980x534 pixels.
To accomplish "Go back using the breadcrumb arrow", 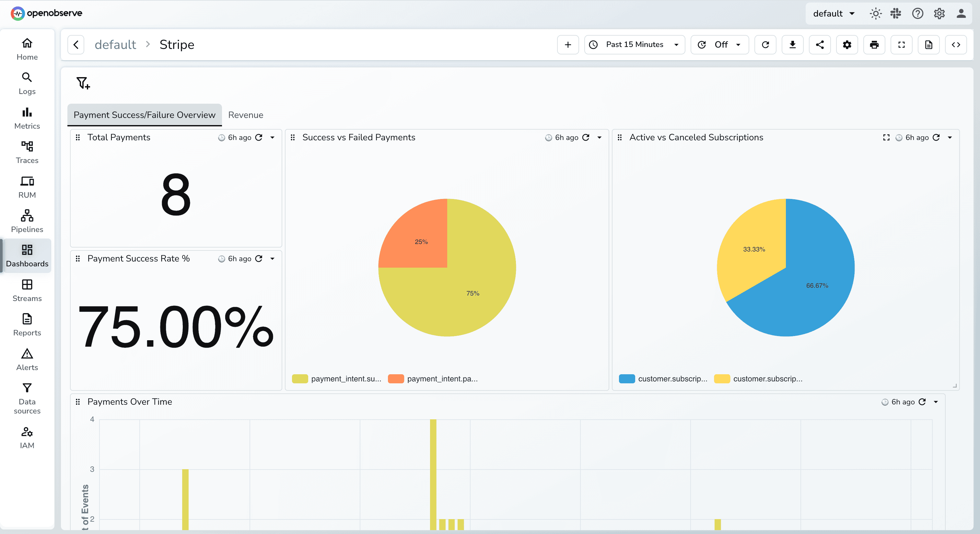I will click(x=76, y=44).
